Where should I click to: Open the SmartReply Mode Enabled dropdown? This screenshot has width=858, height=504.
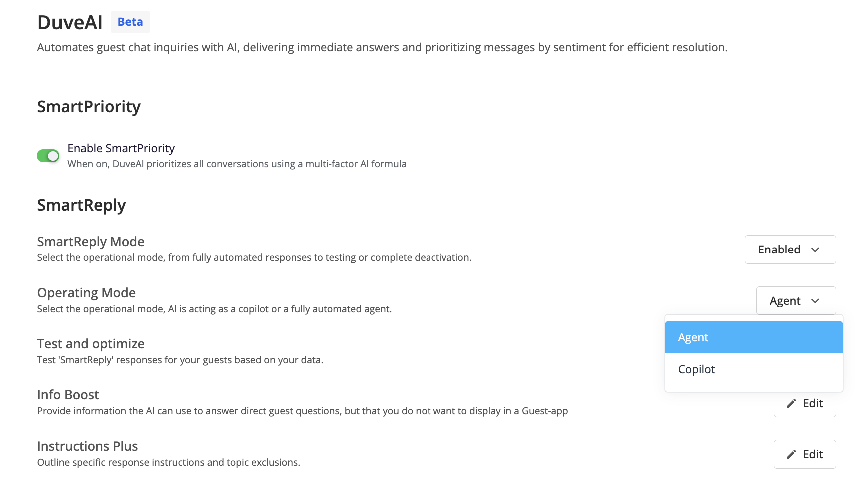point(790,250)
